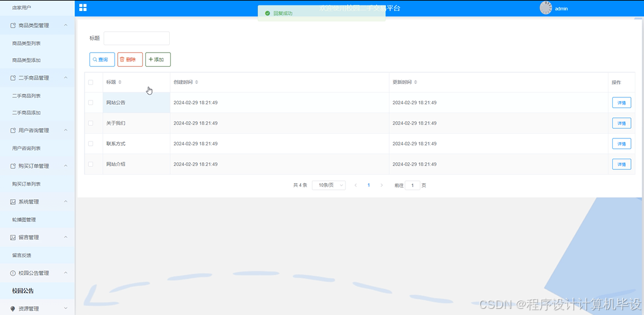Collapse the 留言管理 menu chevron
This screenshot has height=315, width=644.
point(66,237)
